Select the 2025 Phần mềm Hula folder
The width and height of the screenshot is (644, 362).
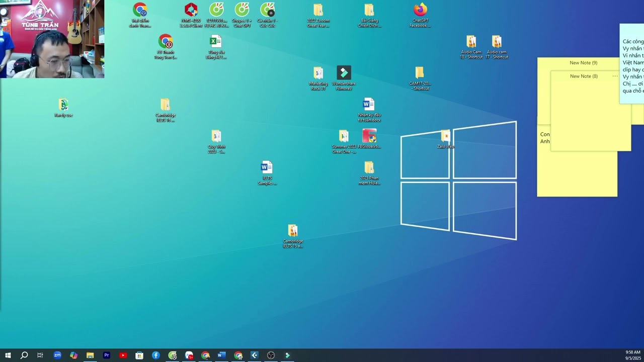click(x=369, y=173)
